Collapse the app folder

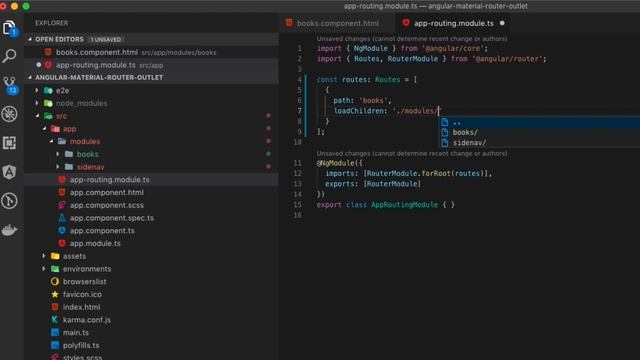44,129
